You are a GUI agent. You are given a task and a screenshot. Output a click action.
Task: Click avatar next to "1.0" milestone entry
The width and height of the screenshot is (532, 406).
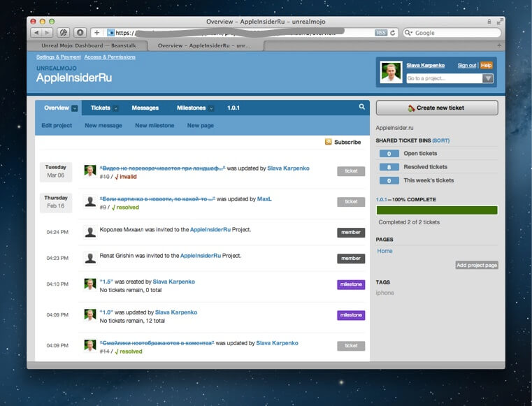(x=90, y=314)
